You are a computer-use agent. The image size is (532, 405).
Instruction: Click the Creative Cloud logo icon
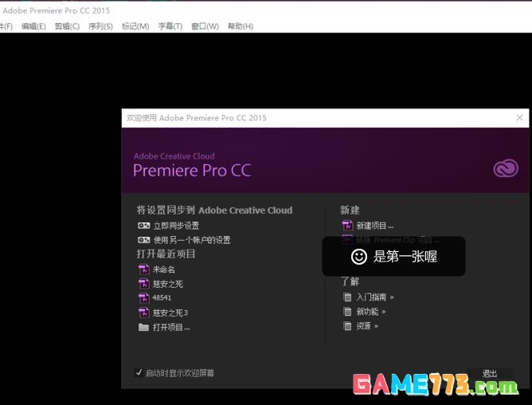coord(506,168)
